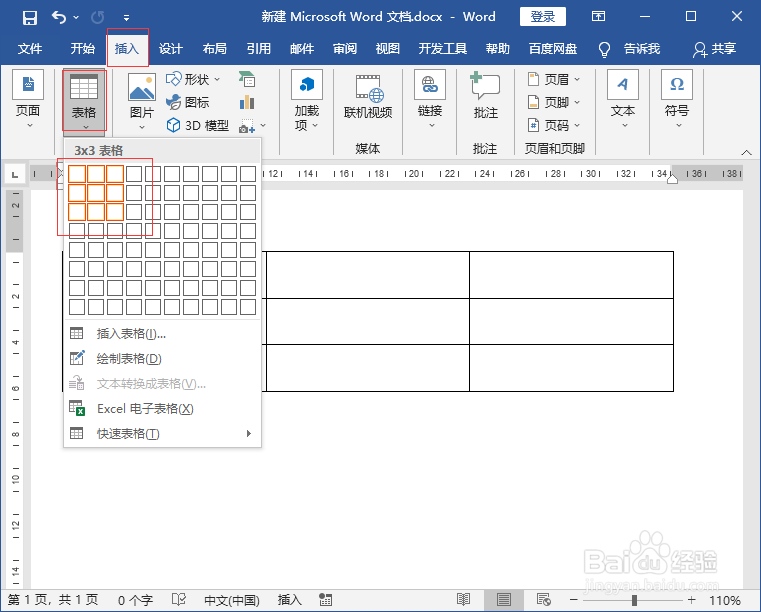Click the zoom out minus button

[x=574, y=600]
